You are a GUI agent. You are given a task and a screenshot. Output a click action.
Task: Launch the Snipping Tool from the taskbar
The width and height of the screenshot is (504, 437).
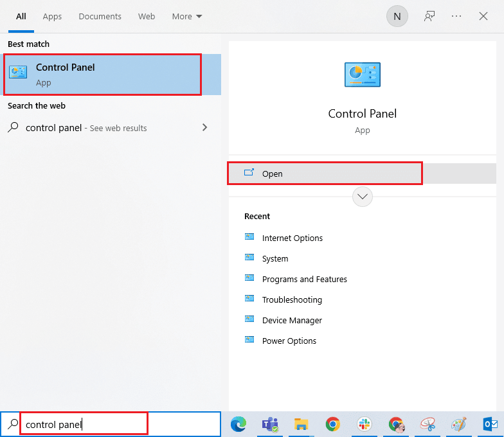(428, 424)
